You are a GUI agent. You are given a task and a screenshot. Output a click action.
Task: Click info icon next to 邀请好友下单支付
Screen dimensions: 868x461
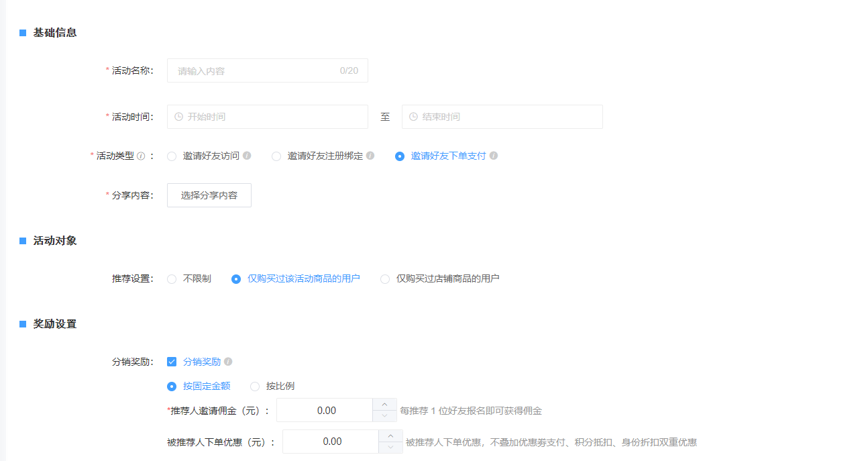tap(494, 156)
